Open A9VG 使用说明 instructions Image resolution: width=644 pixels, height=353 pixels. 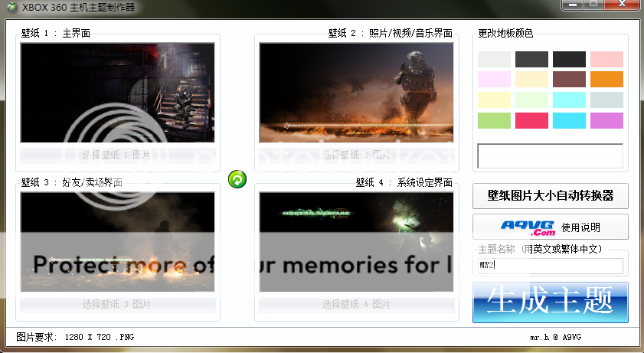tap(551, 227)
